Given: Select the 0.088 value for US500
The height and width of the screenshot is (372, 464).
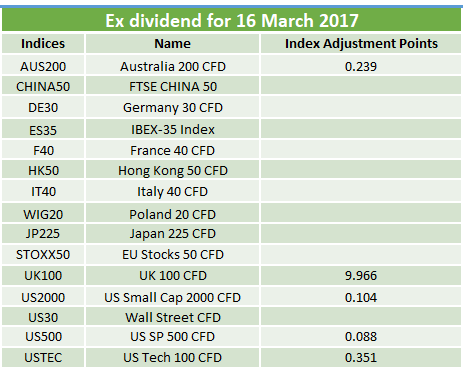Looking at the screenshot, I should (x=361, y=336).
